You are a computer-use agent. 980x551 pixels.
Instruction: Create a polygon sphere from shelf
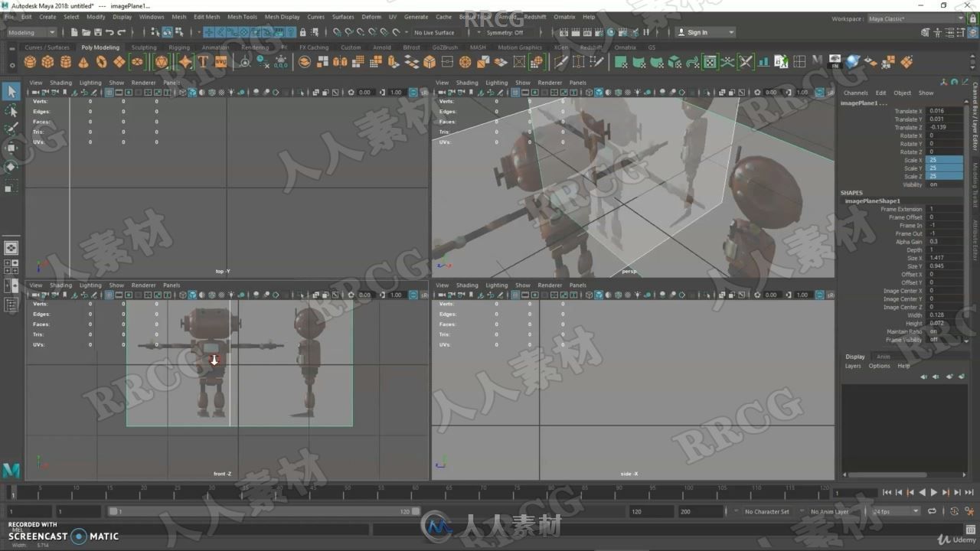click(31, 62)
